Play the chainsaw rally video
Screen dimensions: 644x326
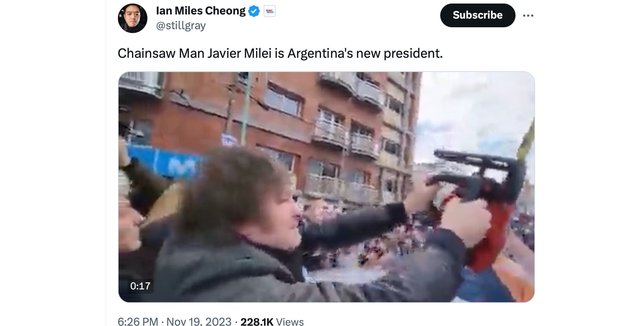pos(326,187)
